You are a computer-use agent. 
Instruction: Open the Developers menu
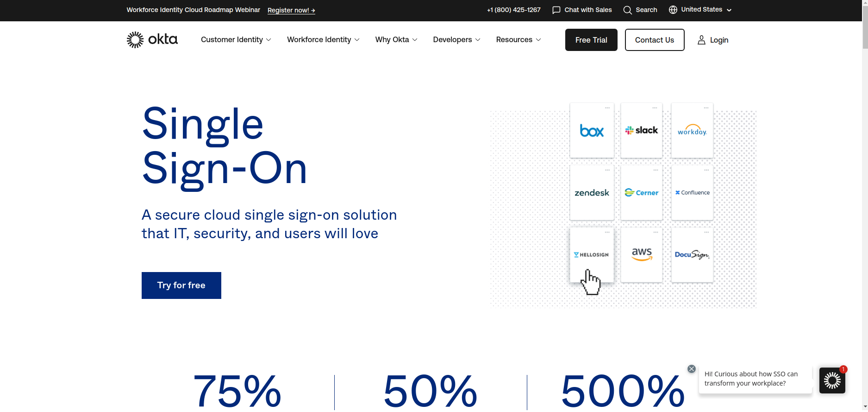click(456, 40)
